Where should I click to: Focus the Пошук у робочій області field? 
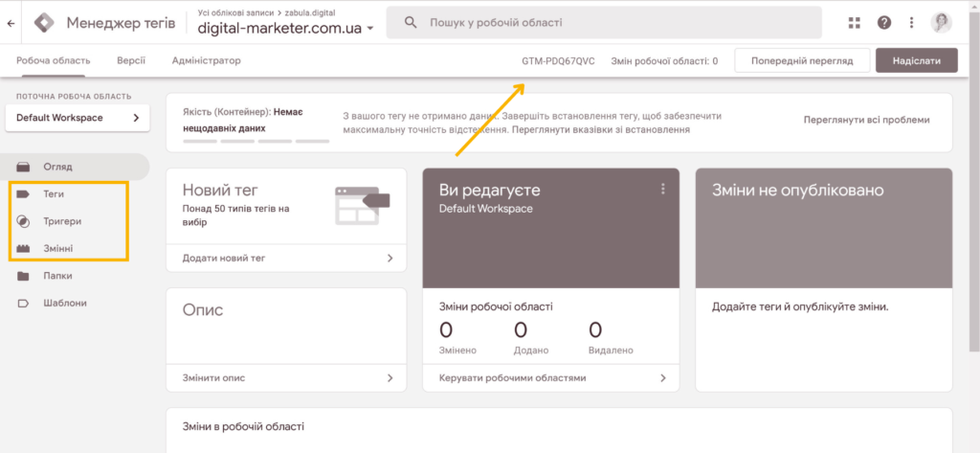(604, 23)
